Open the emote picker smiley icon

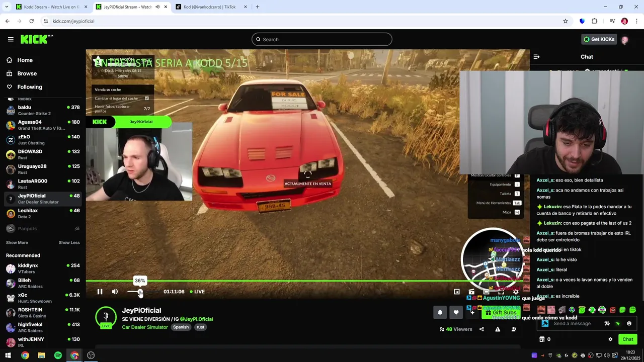click(x=629, y=323)
